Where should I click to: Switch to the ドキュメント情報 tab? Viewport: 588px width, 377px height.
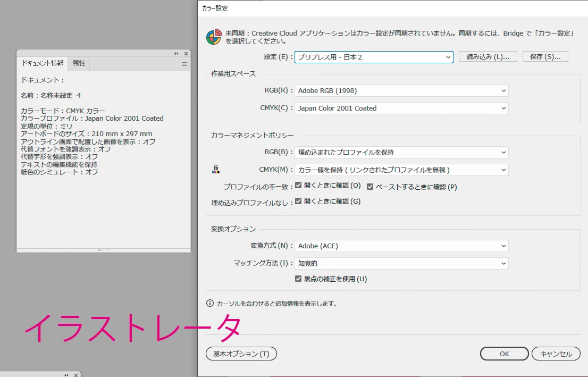(43, 63)
